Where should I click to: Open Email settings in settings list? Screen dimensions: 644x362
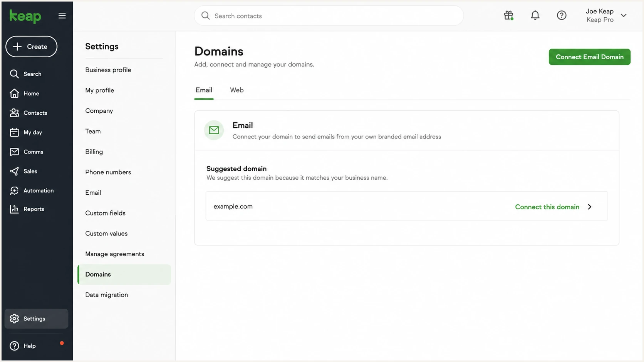click(93, 192)
